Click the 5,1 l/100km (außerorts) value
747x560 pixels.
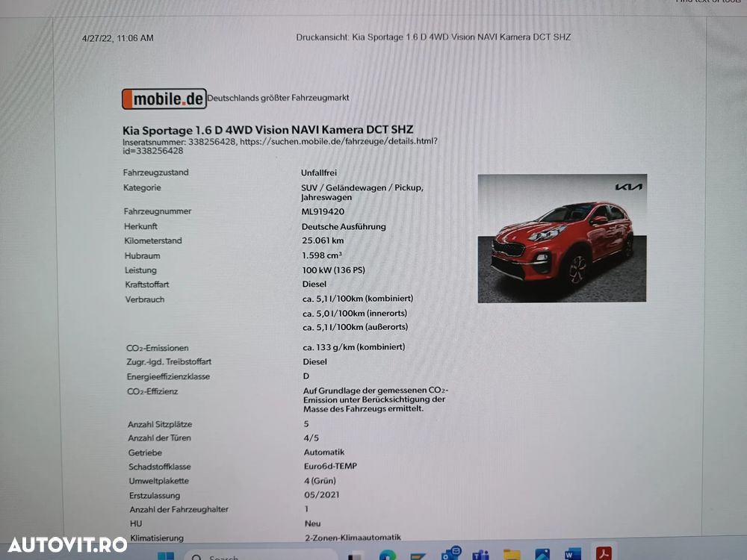[x=356, y=327]
